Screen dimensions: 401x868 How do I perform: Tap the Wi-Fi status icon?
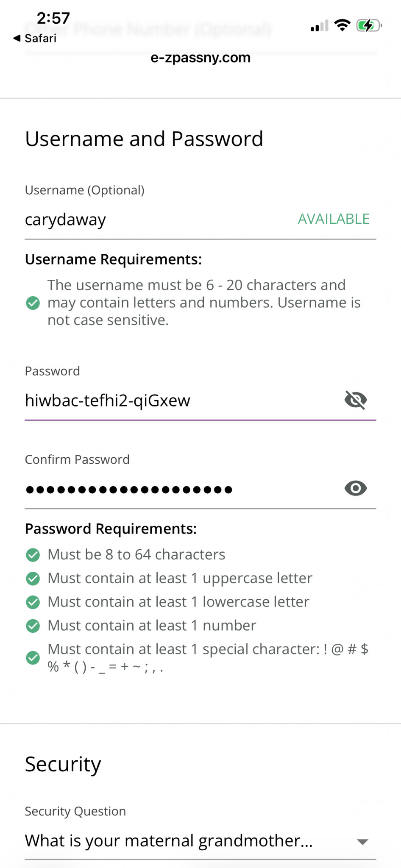click(342, 25)
